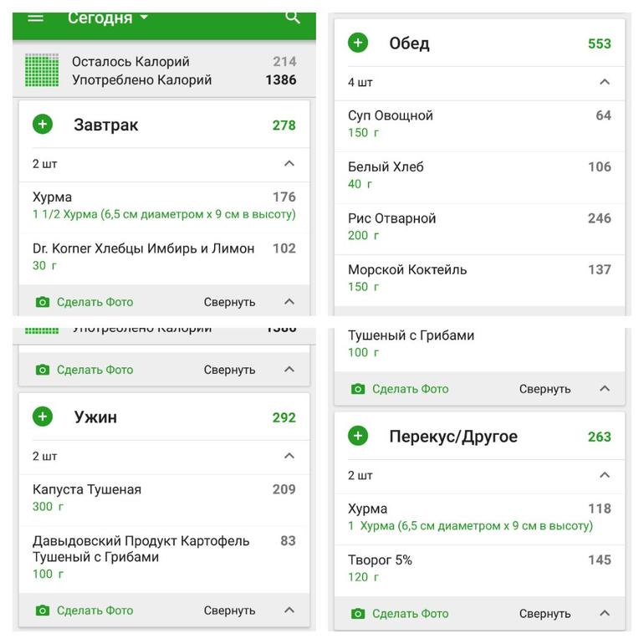Add food to Обед with plus icon
The height and width of the screenshot is (644, 644).
tap(358, 43)
